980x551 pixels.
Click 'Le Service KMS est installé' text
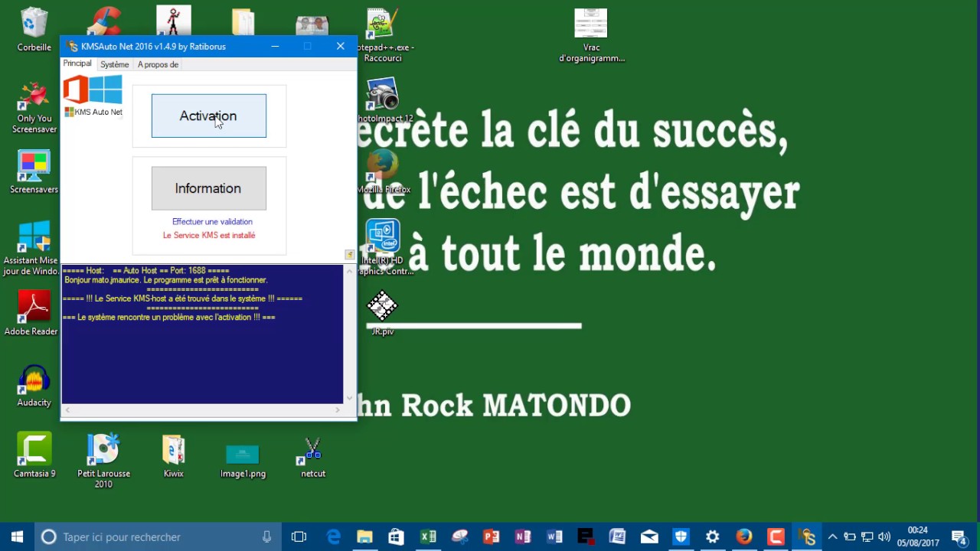coord(209,236)
